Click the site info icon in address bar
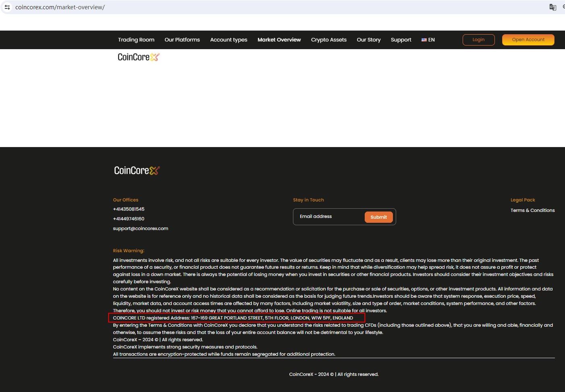Image resolution: width=565 pixels, height=392 pixels. click(x=7, y=7)
